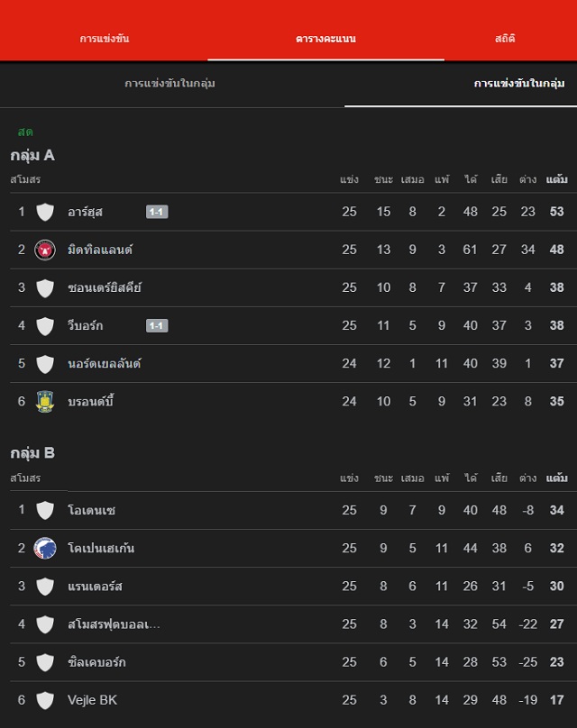
Task: Select the ตารางคะแนน standings tab
Action: [x=325, y=39]
